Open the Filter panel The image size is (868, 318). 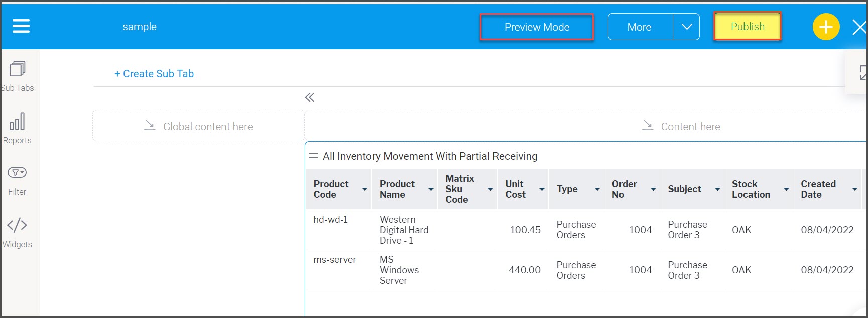click(17, 181)
